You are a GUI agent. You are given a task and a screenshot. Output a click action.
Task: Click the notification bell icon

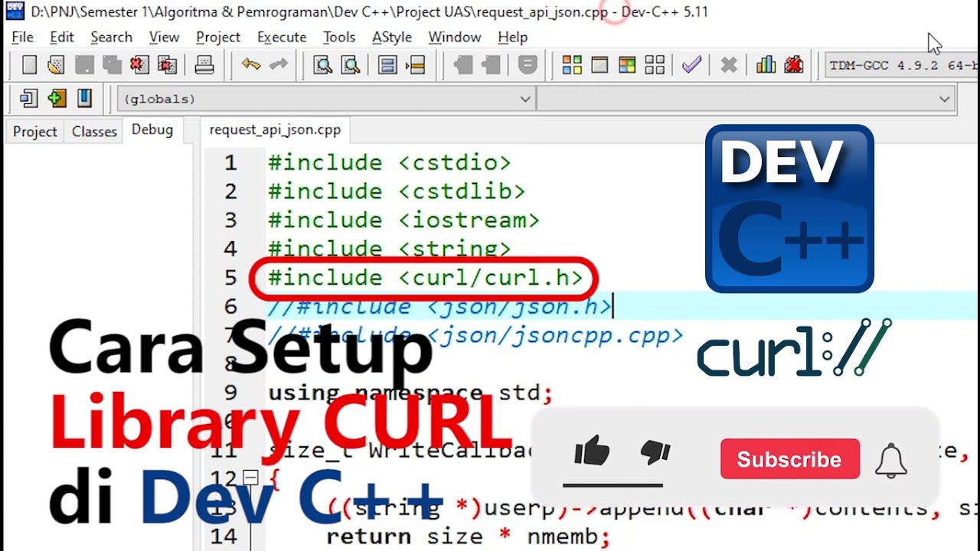pyautogui.click(x=891, y=459)
